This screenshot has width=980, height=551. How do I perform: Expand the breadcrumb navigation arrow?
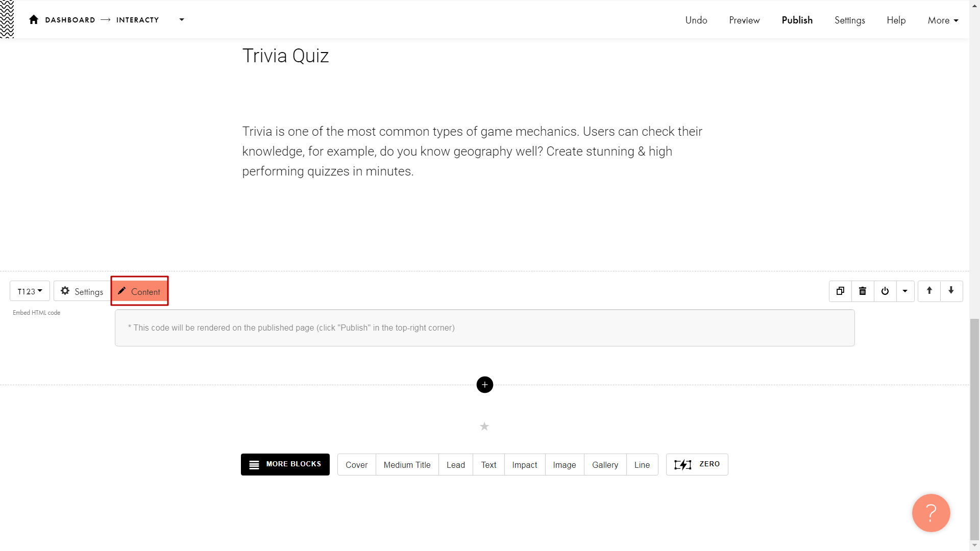click(181, 19)
